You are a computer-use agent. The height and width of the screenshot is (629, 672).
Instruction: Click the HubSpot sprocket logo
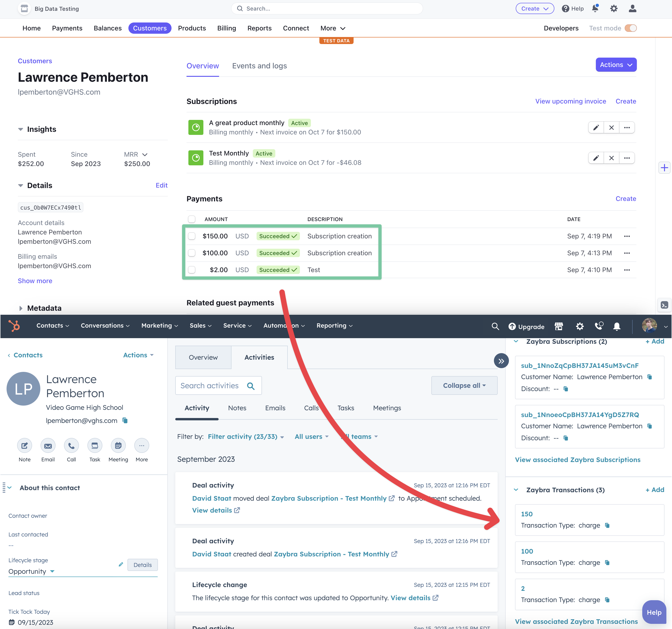click(15, 326)
